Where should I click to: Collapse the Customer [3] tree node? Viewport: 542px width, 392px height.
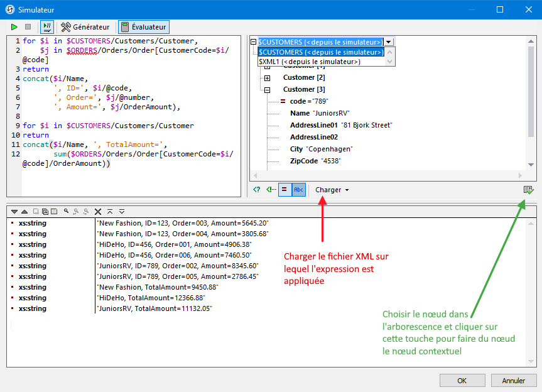click(267, 89)
